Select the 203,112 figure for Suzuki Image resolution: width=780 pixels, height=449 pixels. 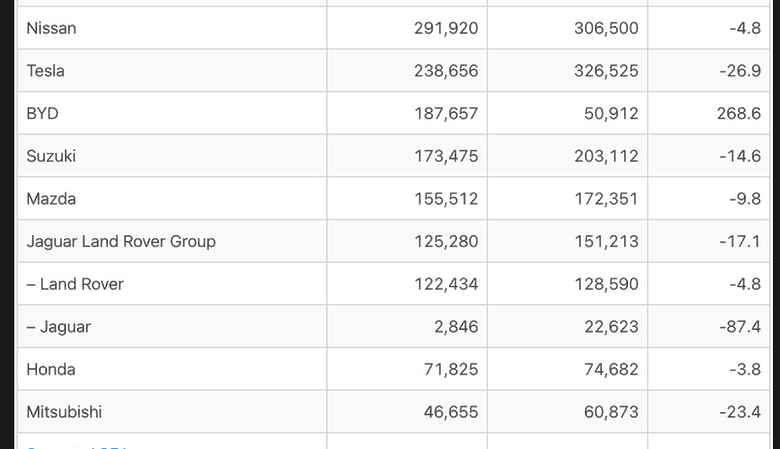606,157
